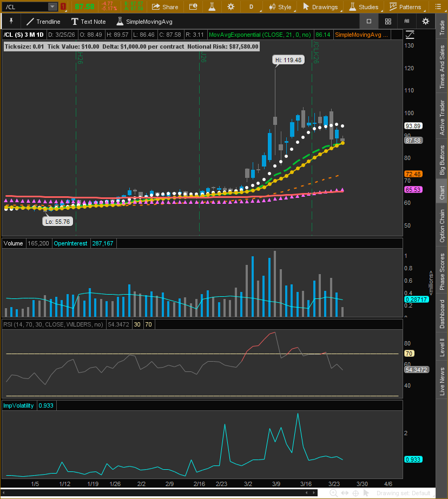Click the beaker Studies icon in the toolbar
The height and width of the screenshot is (499, 448).
pyautogui.click(x=212, y=6)
